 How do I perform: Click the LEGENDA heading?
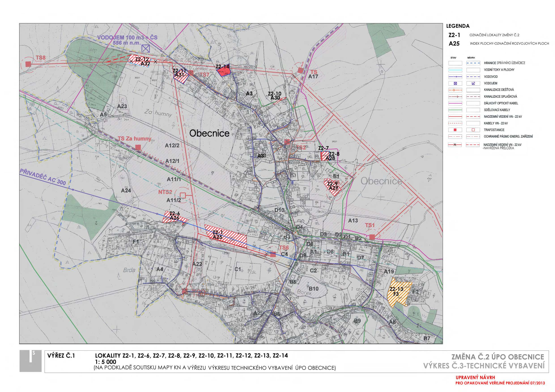coord(458,26)
